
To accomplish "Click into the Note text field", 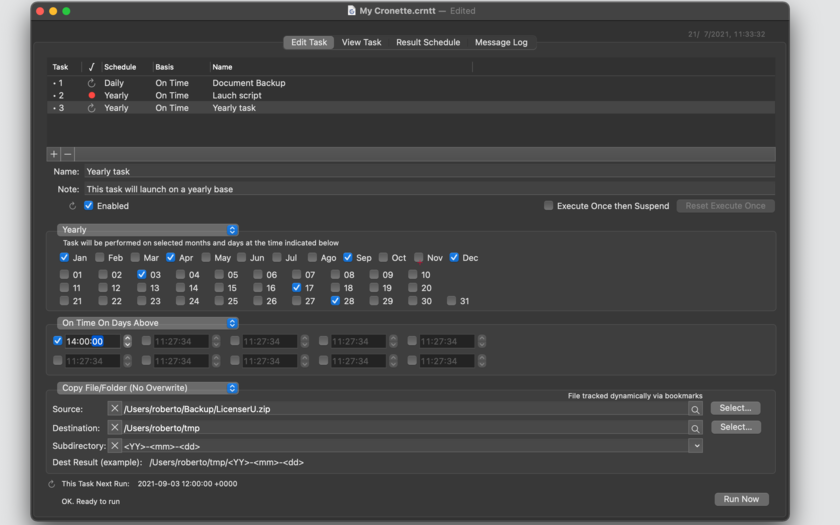I will pyautogui.click(x=430, y=189).
